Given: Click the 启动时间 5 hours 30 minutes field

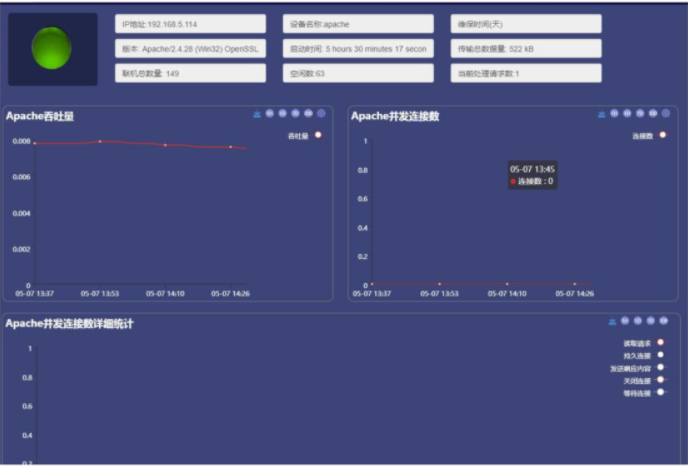Looking at the screenshot, I should tap(358, 49).
